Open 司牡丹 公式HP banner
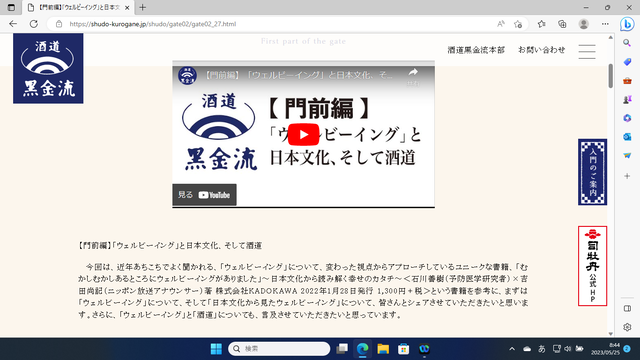The width and height of the screenshot is (640, 360). (592, 266)
